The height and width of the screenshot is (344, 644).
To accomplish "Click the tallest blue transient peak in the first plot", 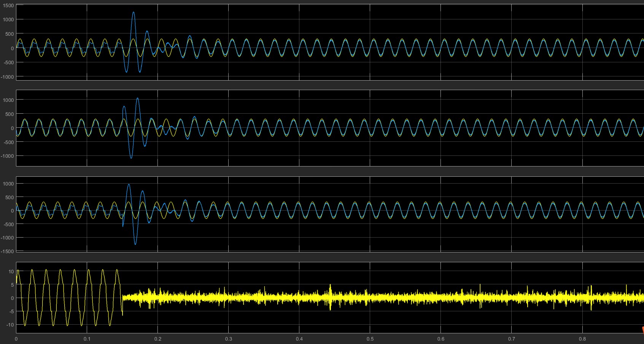I will pos(133,13).
